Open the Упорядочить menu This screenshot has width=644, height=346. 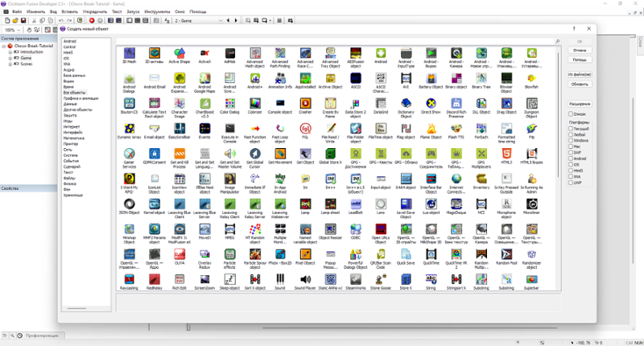click(94, 11)
